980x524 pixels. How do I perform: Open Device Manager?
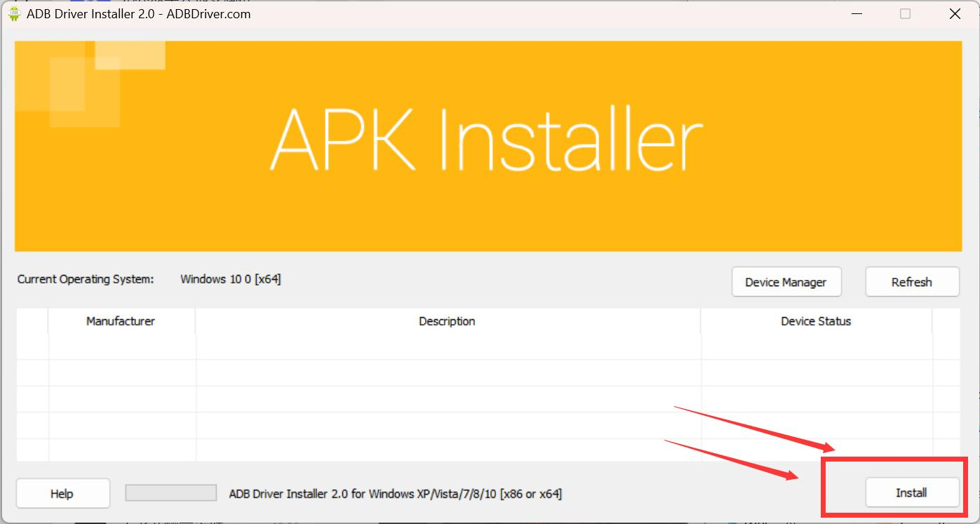pos(786,282)
